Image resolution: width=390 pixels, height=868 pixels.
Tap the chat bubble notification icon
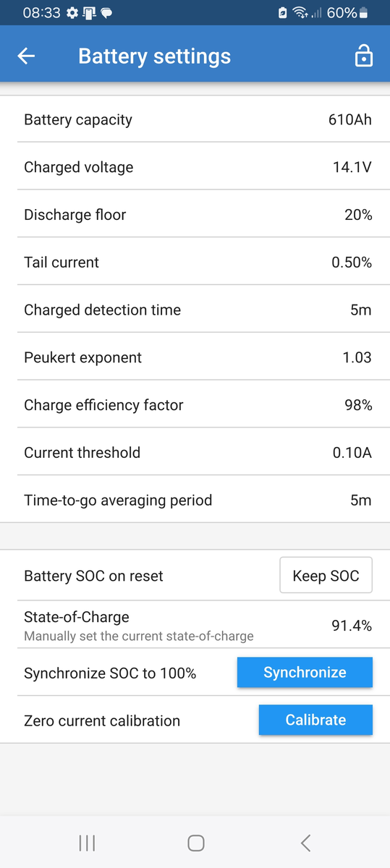click(106, 13)
